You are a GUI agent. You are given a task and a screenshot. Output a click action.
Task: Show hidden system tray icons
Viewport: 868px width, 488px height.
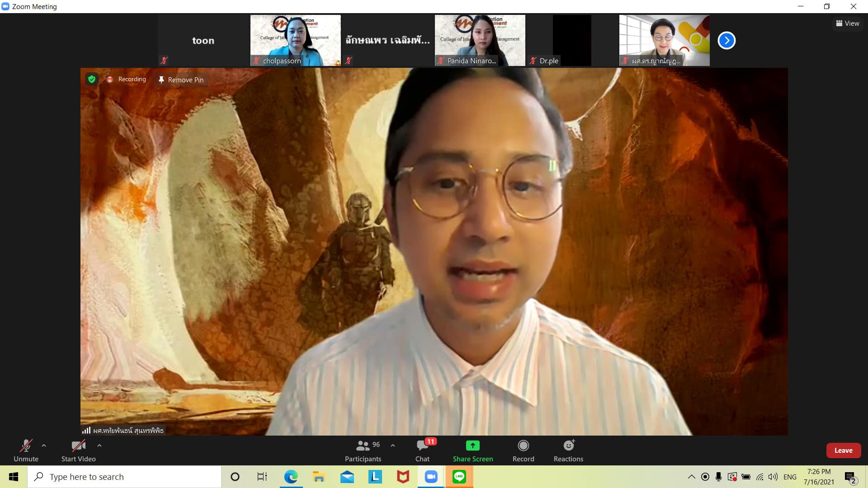coord(691,477)
